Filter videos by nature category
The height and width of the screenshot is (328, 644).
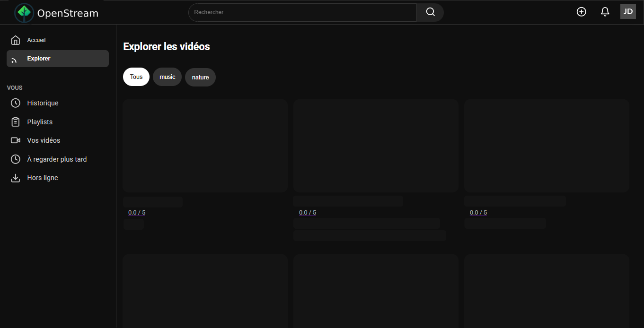click(200, 78)
